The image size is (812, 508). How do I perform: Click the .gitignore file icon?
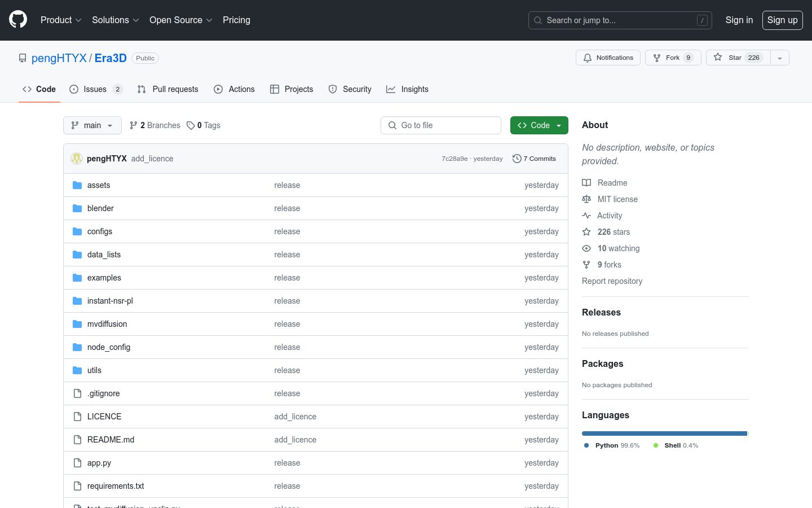click(x=77, y=393)
